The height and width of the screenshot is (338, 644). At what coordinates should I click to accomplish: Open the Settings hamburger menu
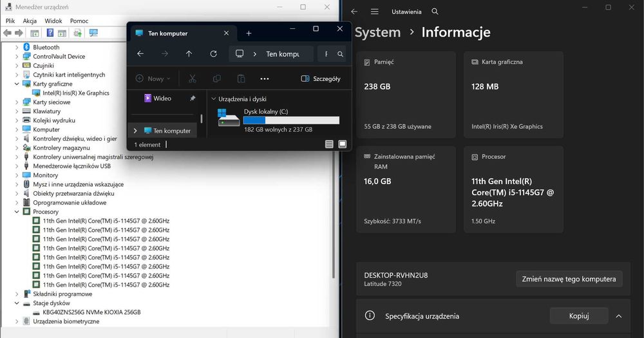(x=375, y=12)
